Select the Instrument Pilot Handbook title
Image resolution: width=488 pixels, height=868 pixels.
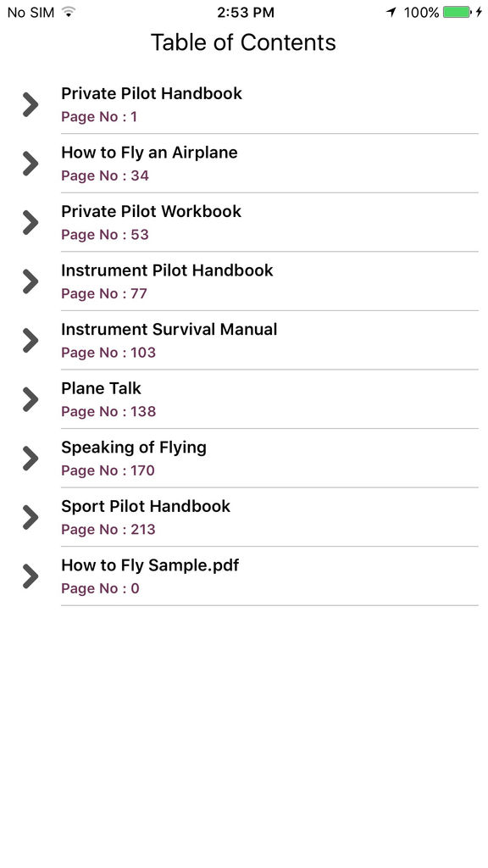pos(167,270)
